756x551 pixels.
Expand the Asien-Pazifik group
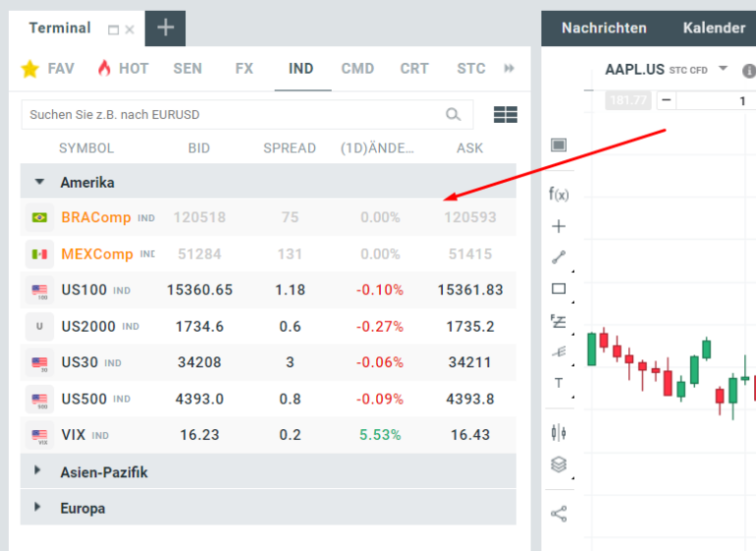pos(38,471)
